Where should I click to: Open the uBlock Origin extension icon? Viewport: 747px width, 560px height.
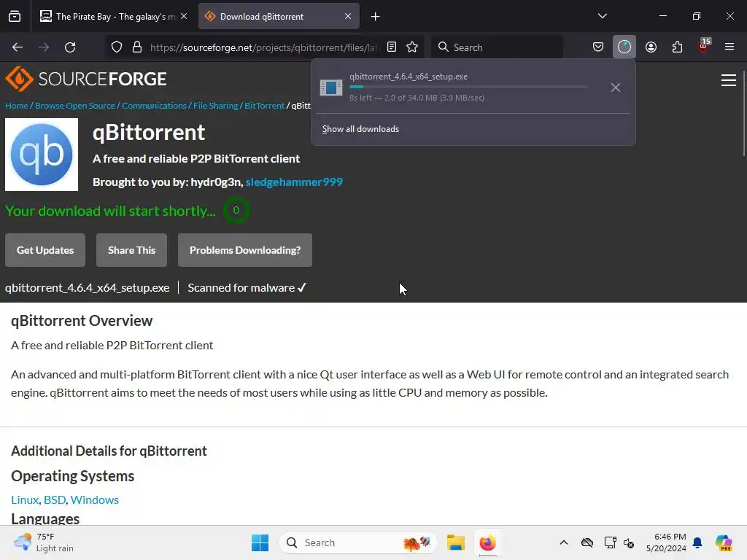704,46
